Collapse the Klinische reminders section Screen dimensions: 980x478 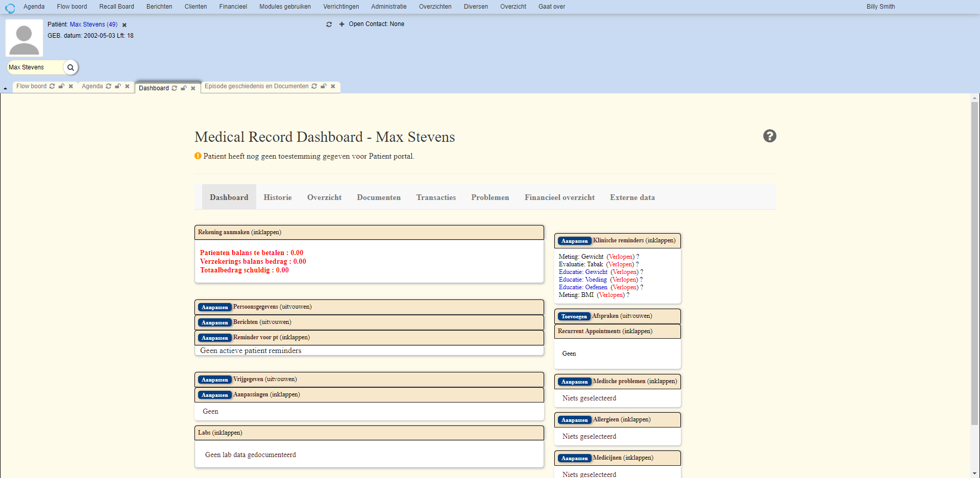(x=634, y=240)
